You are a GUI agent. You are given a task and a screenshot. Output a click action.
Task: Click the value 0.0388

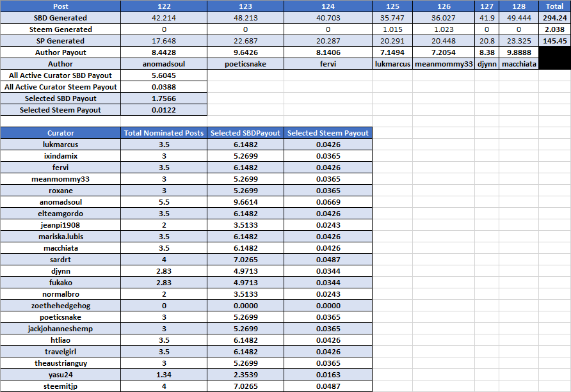click(164, 87)
